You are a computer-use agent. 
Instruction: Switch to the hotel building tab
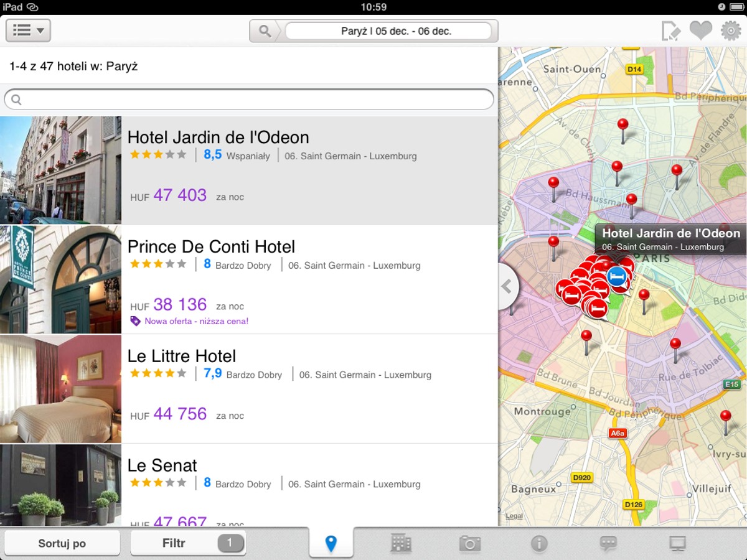[x=401, y=543]
